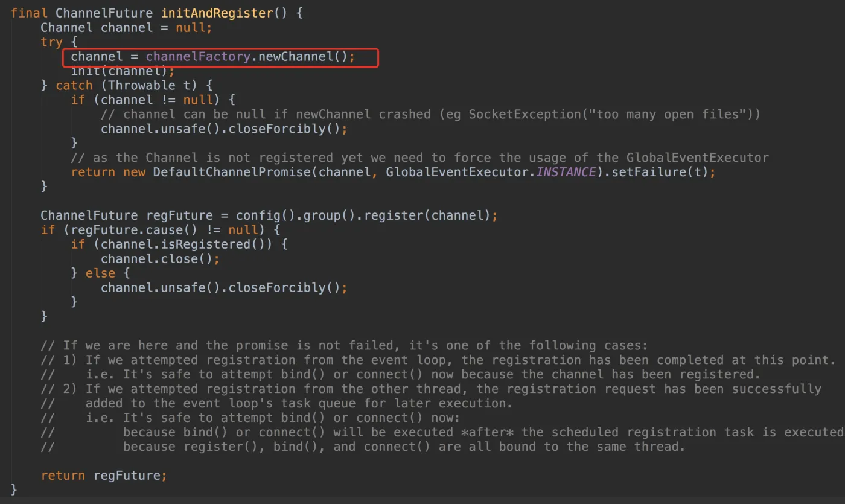Click channelFactory in the newChannel call
The image size is (845, 504).
tap(198, 56)
